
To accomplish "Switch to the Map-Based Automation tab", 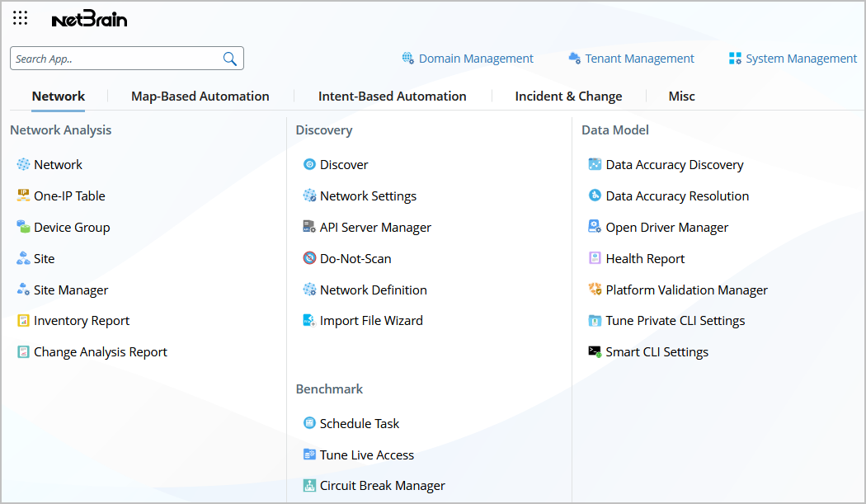I will pos(200,97).
